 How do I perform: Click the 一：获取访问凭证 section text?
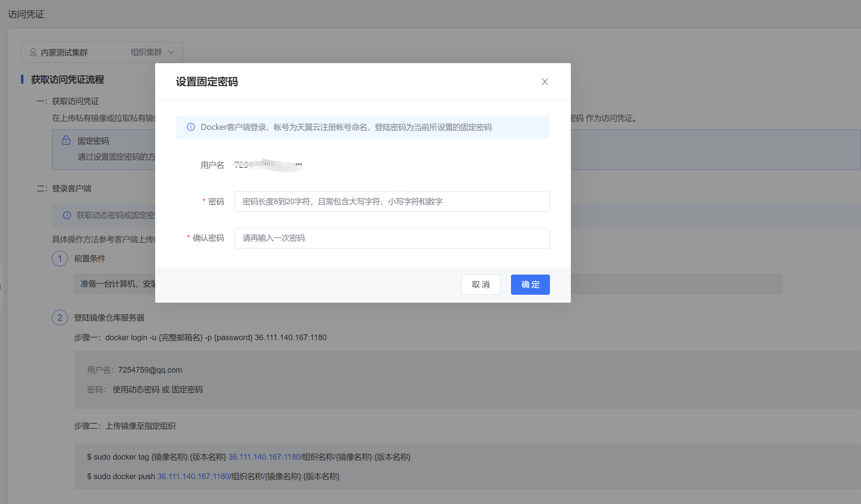[68, 101]
